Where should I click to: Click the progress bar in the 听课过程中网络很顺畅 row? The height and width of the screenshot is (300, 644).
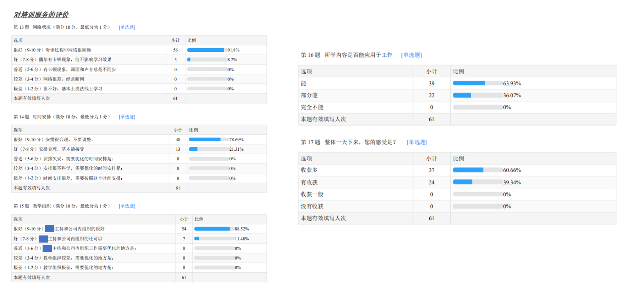pos(207,50)
